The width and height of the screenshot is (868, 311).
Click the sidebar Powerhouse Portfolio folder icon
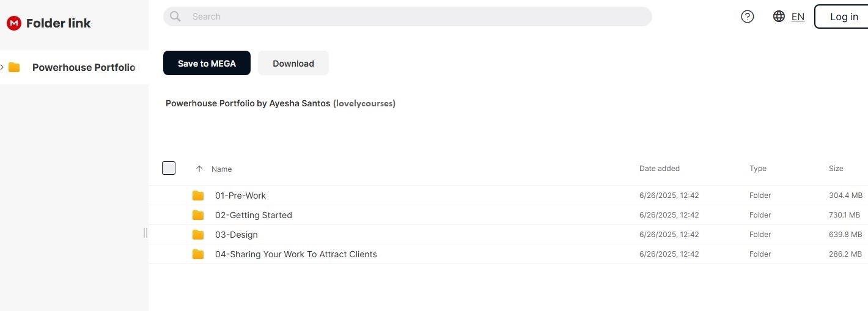pos(14,67)
